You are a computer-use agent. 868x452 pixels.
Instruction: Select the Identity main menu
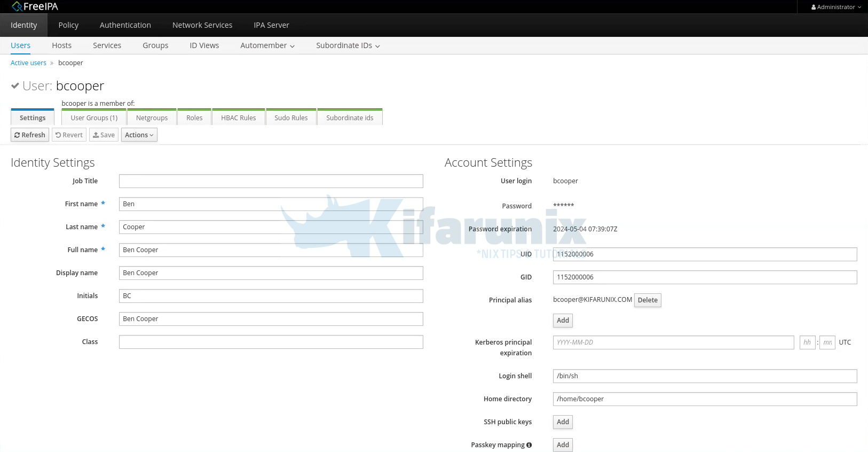[x=24, y=25]
